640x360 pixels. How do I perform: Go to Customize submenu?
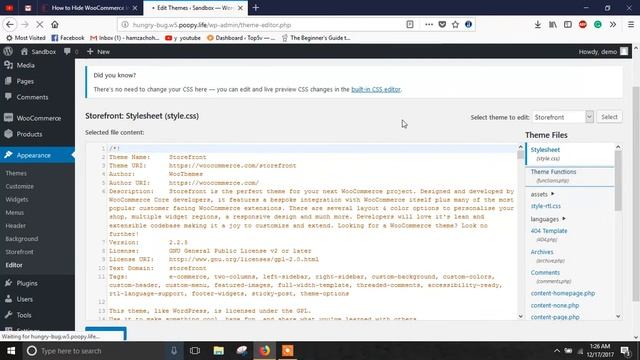(x=20, y=186)
